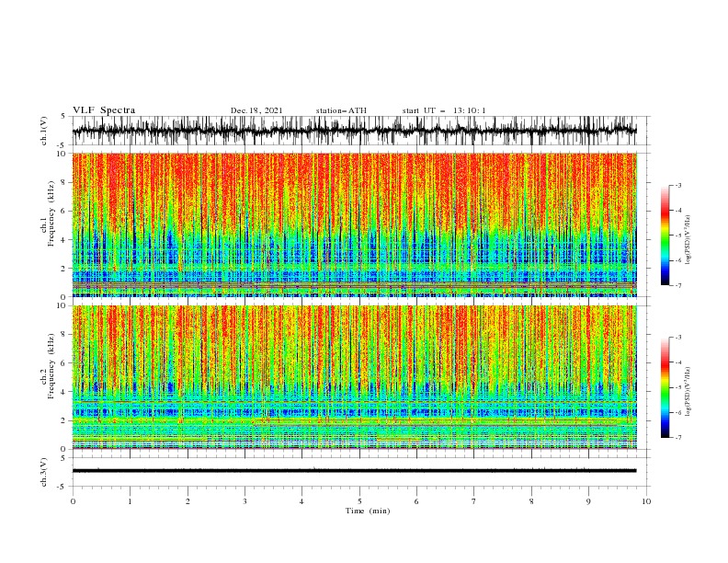Click the x-axis tick label "9"
Image resolution: width=728 pixels, height=563 pixels.
pos(588,501)
